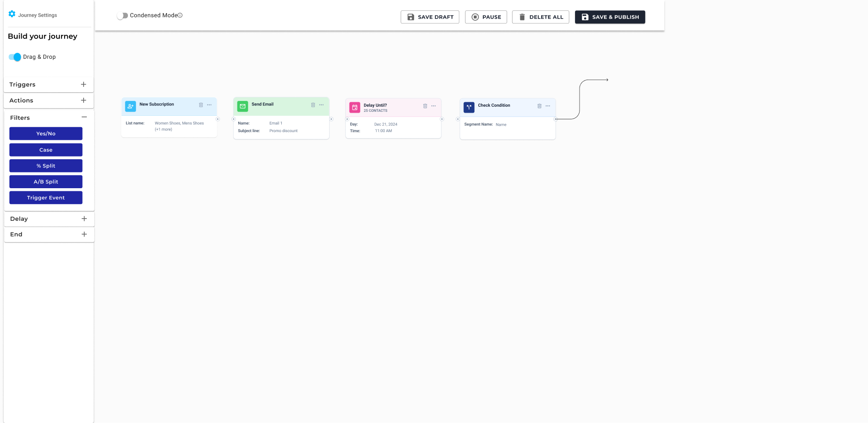This screenshot has height=423, width=868.
Task: Click the New Subscription user icon
Action: 131,106
